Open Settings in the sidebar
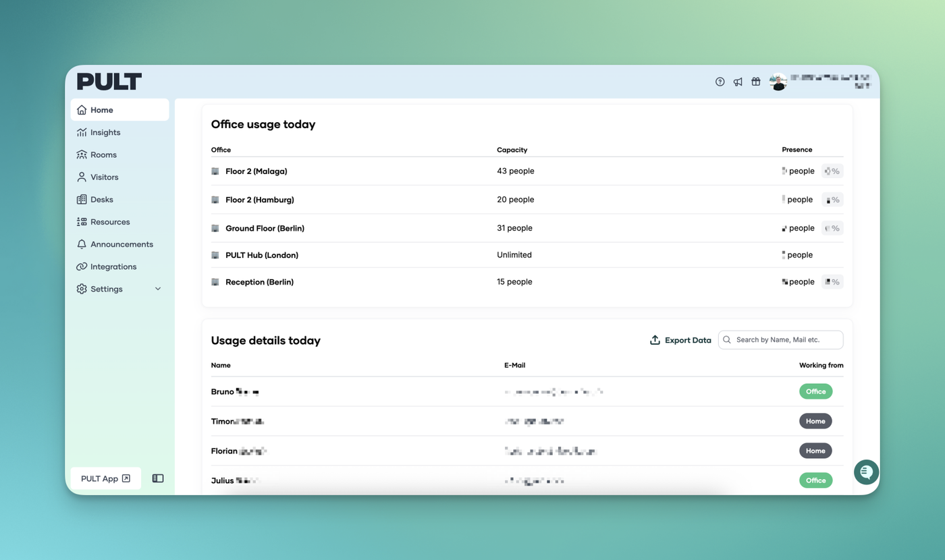Viewport: 945px width, 560px height. pyautogui.click(x=107, y=289)
